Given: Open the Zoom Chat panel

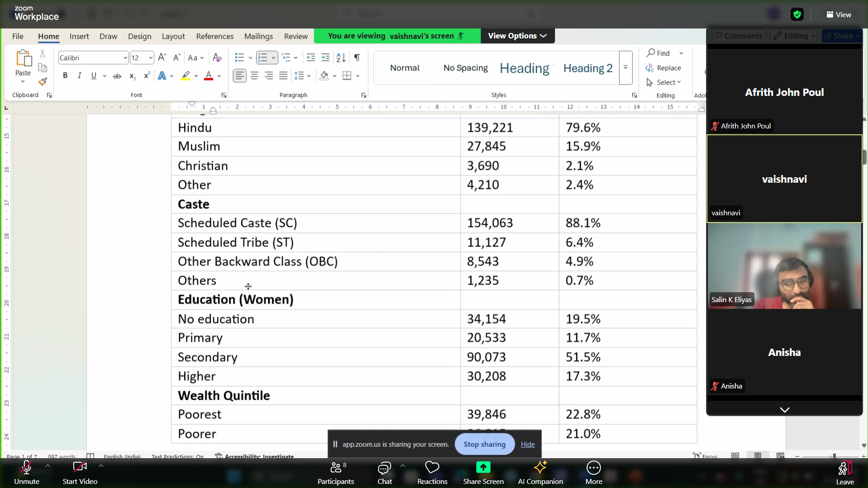Looking at the screenshot, I should (384, 472).
